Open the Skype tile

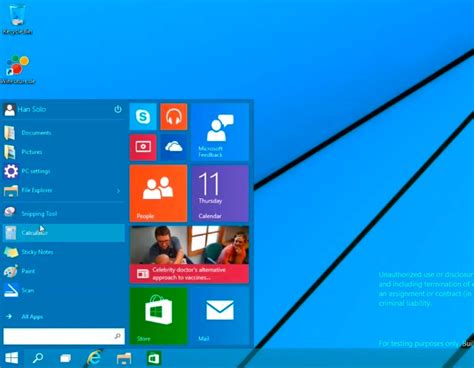point(143,116)
